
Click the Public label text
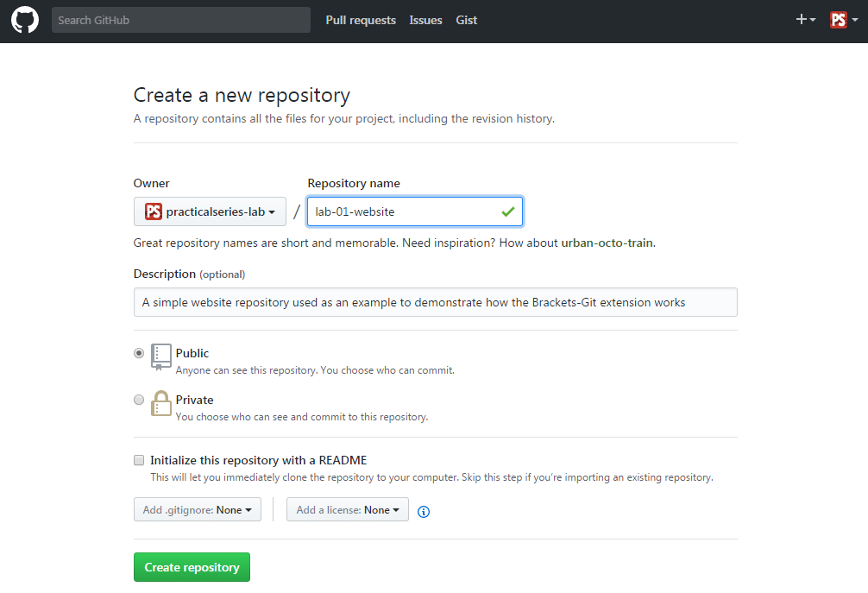(x=192, y=353)
